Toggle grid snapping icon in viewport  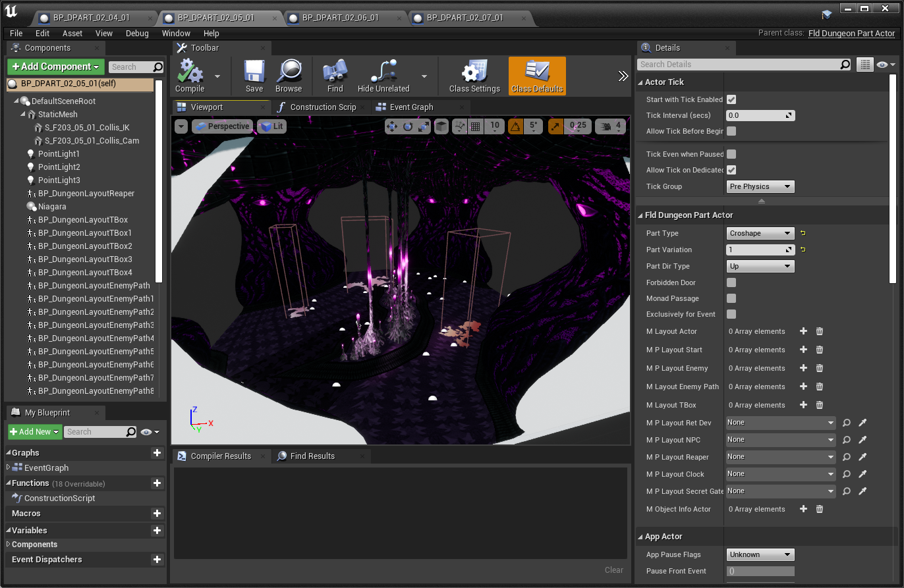point(476,126)
